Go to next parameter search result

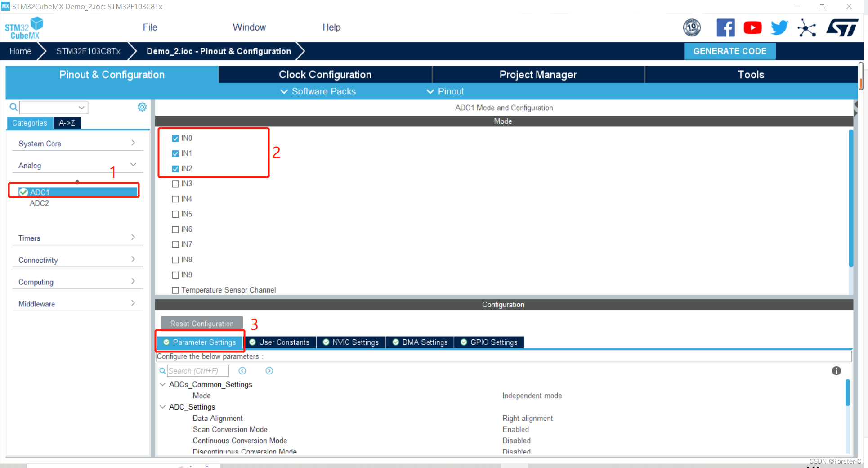[269, 371]
